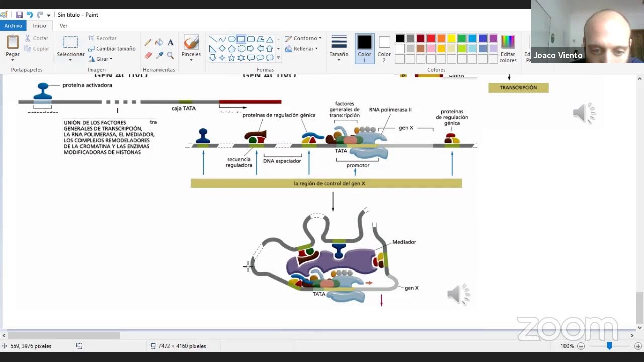Pick the red color swatch
The width and height of the screenshot is (644, 362).
tap(431, 38)
